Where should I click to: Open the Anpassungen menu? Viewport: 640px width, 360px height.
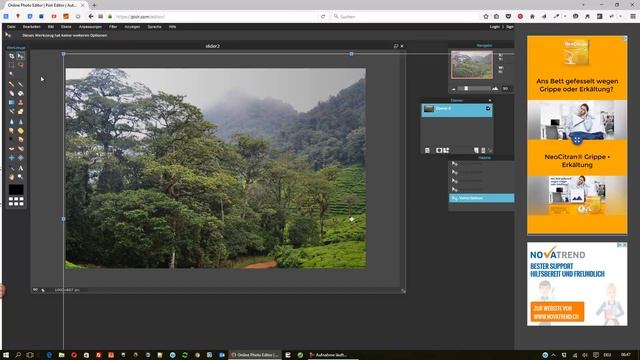click(90, 27)
